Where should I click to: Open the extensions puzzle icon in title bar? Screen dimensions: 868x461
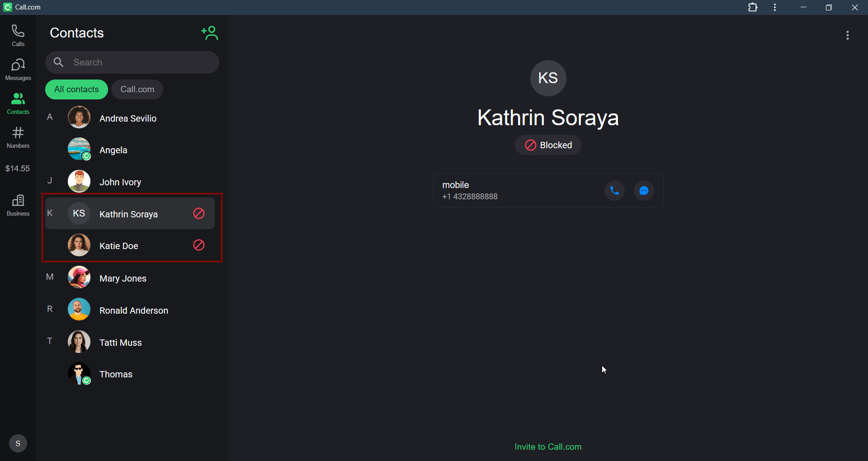click(x=753, y=7)
